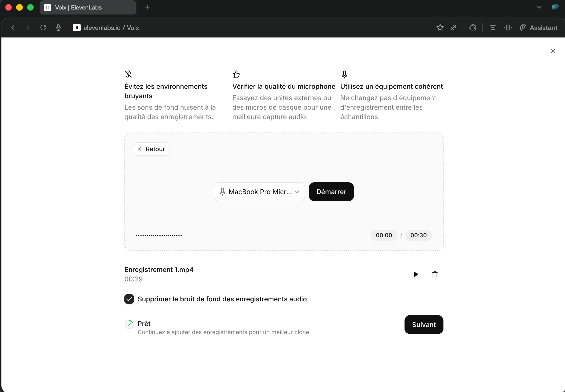Go back using browser back arrow
The width and height of the screenshot is (565, 392).
tap(13, 28)
